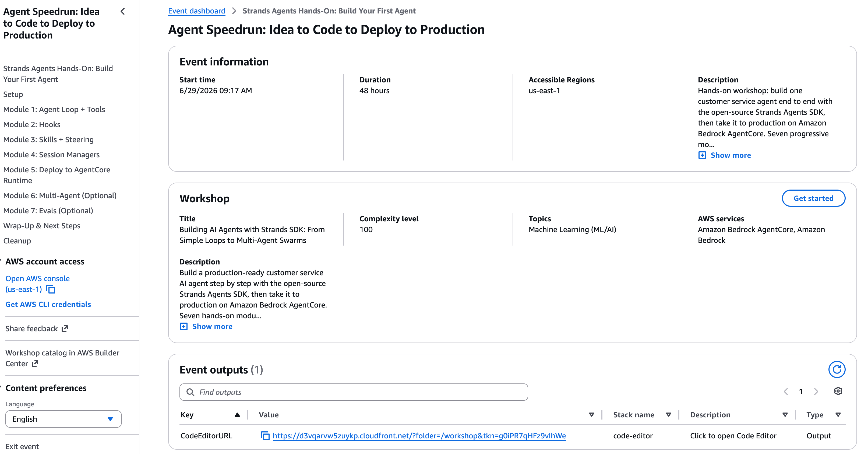The image size is (868, 454).
Task: Sort outputs by Value column
Action: (592, 415)
